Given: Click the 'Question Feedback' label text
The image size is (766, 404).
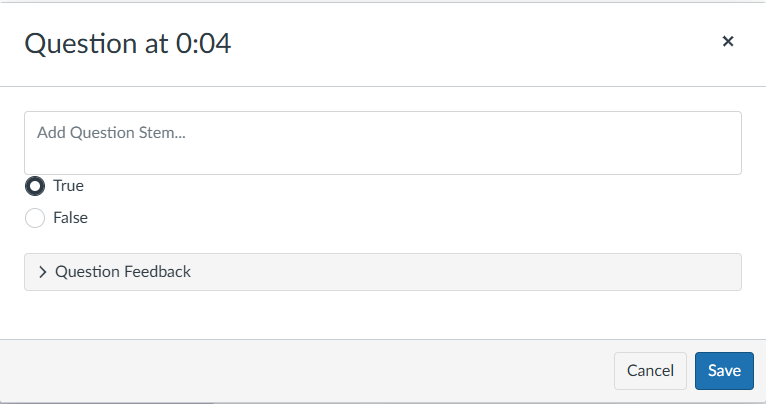Looking at the screenshot, I should coord(123,272).
